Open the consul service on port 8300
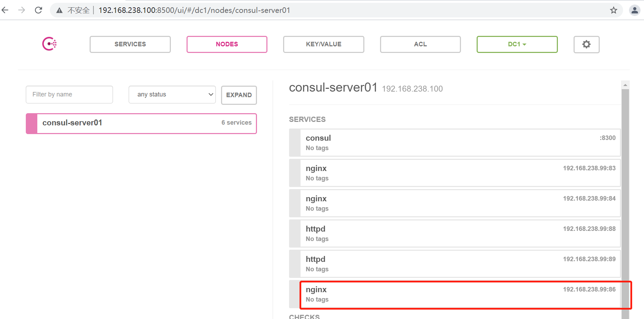Viewport: 644px width, 319px height. pos(455,142)
